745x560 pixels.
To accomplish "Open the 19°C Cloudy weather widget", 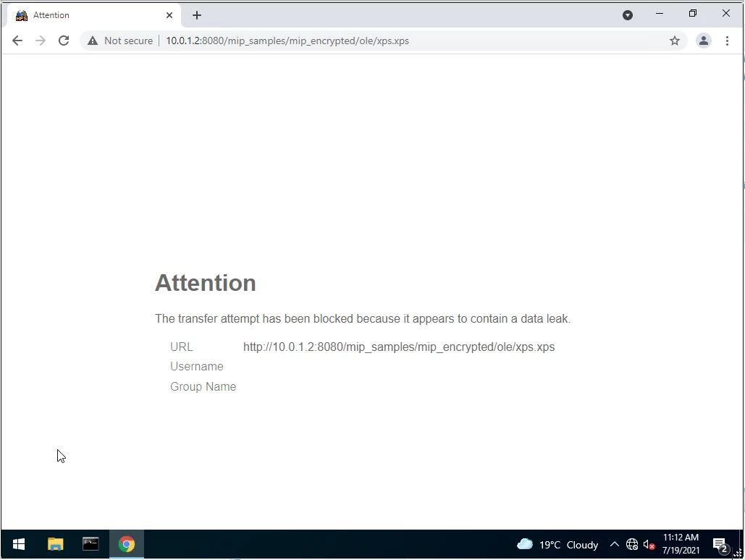I will 557,544.
